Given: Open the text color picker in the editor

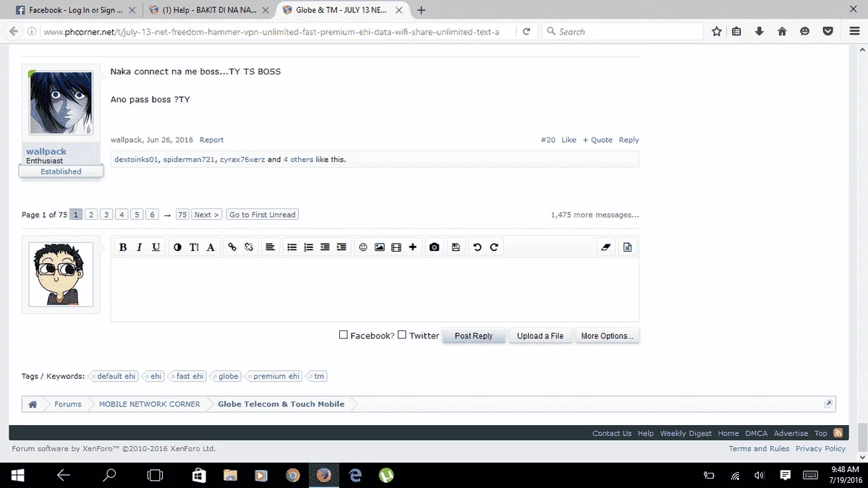Looking at the screenshot, I should 178,247.
